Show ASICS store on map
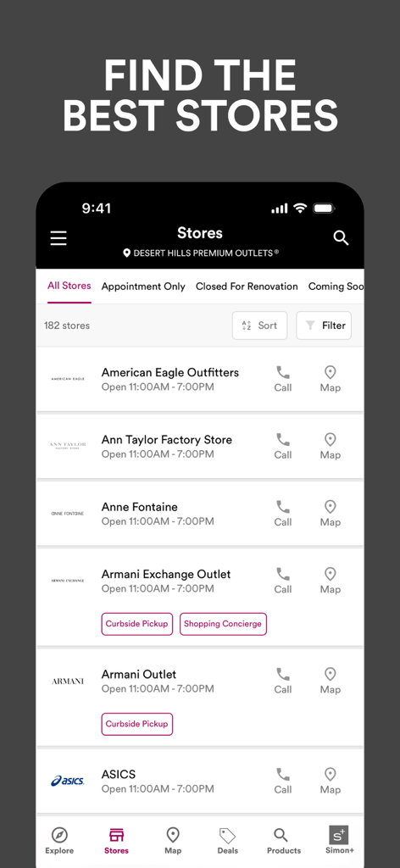Image resolution: width=400 pixels, height=868 pixels. point(331,781)
